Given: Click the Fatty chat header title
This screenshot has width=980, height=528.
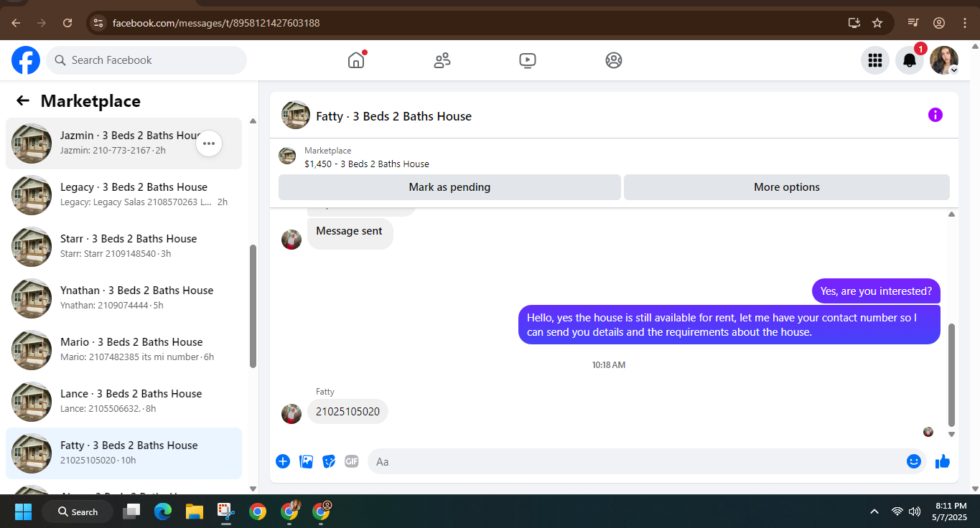Looking at the screenshot, I should 393,116.
